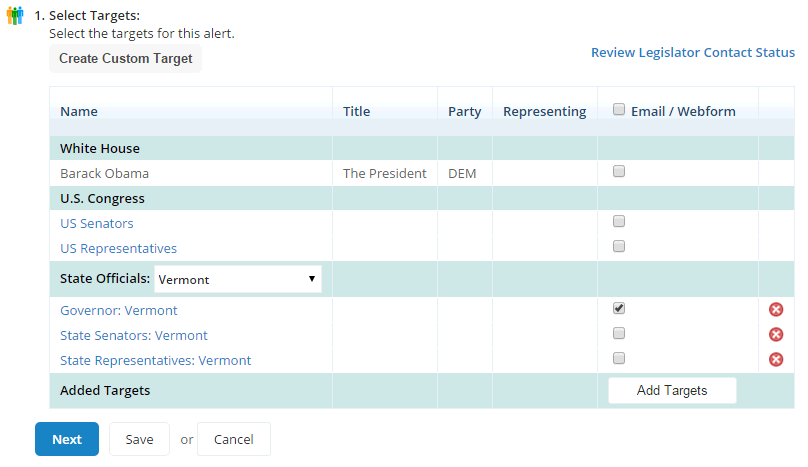
Task: Open the US Representatives link
Action: click(119, 248)
